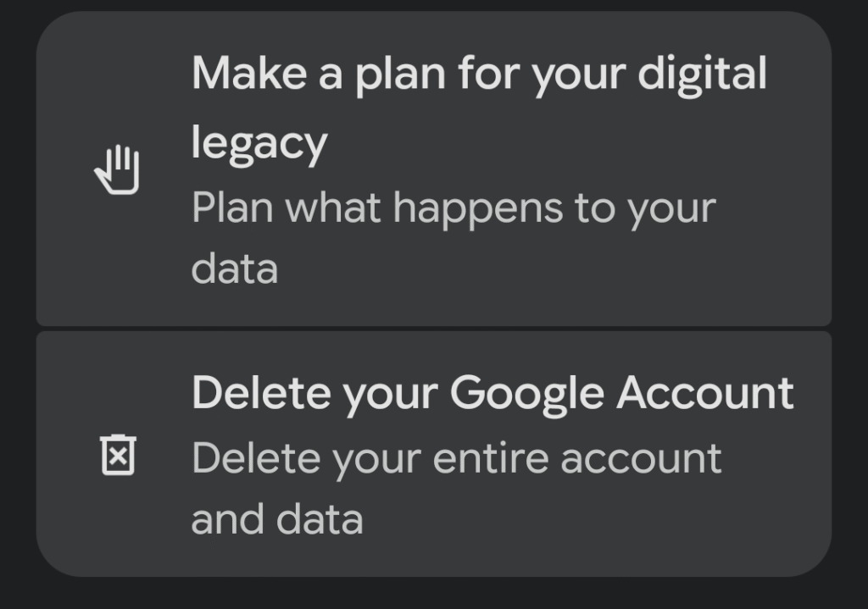868x609 pixels.
Task: Select the icon beside Delete your Google Account
Action: click(x=118, y=454)
